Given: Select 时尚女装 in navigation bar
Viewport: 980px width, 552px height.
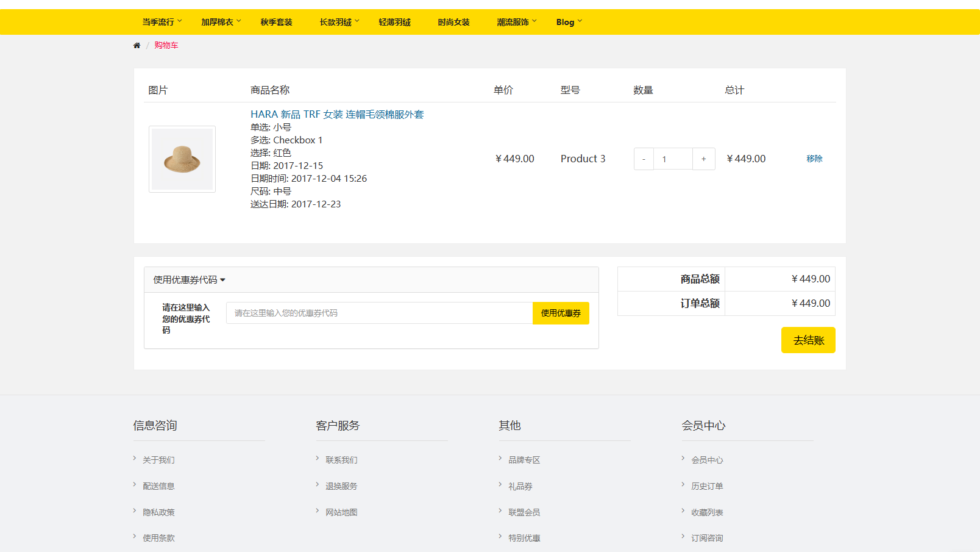Looking at the screenshot, I should pos(453,22).
